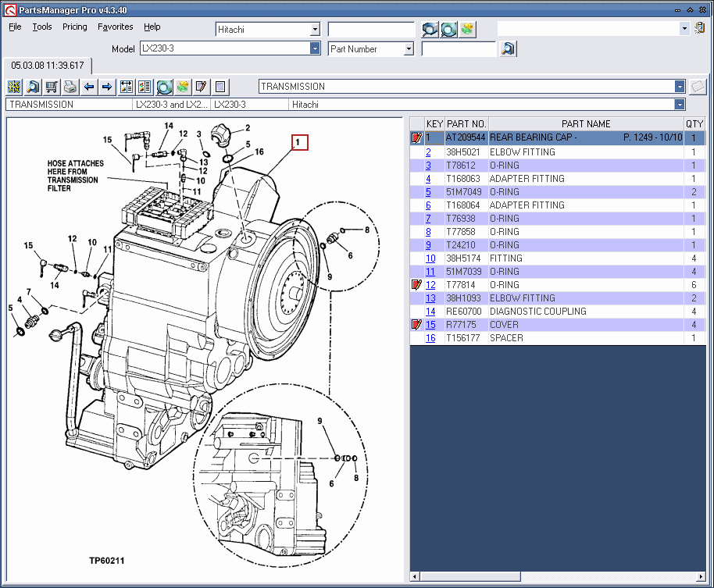Click the note flag icon on AT209544 row
The image size is (714, 588).
[x=417, y=137]
